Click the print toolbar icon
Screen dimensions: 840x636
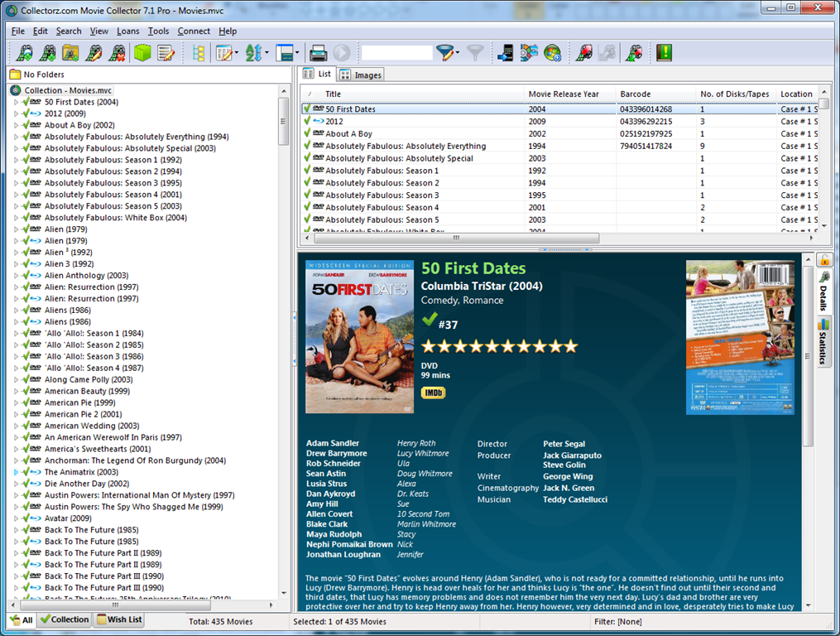(x=319, y=52)
